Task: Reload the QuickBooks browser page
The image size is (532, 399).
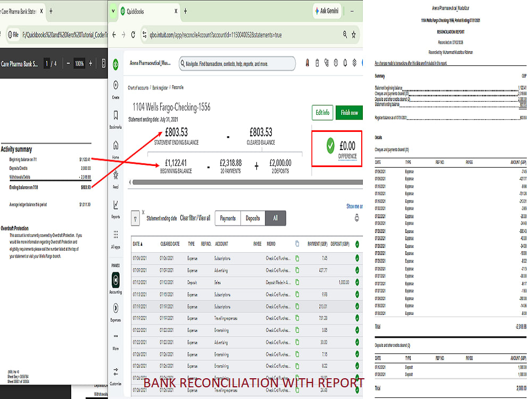Action: coord(133,35)
